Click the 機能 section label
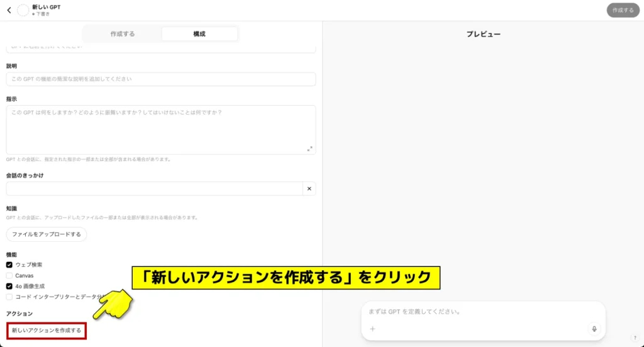This screenshot has width=644, height=347. (11, 255)
